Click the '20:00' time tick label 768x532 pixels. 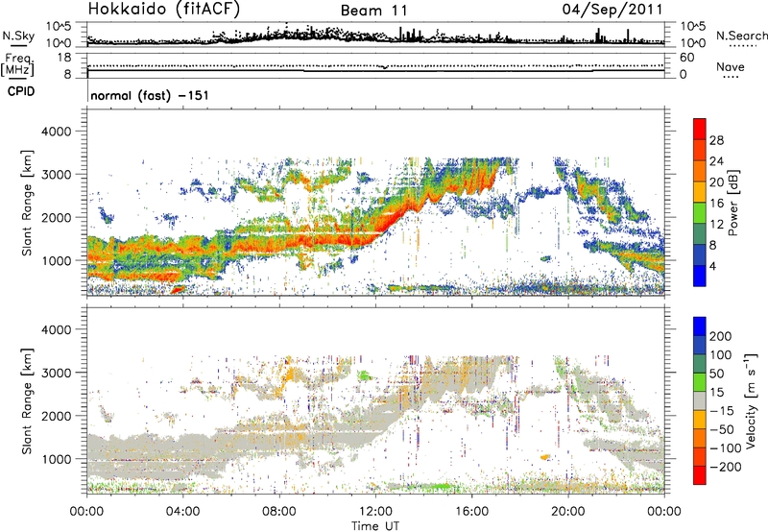coord(568,512)
